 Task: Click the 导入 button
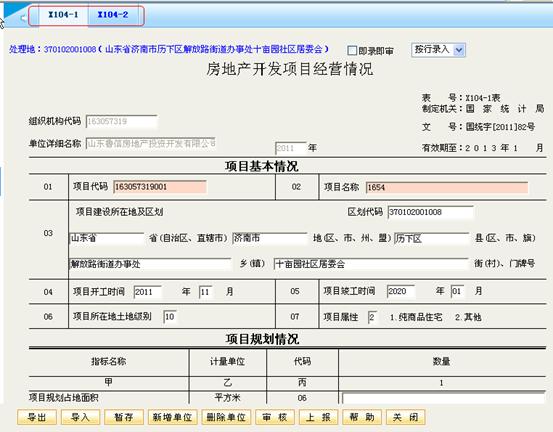pos(80,418)
